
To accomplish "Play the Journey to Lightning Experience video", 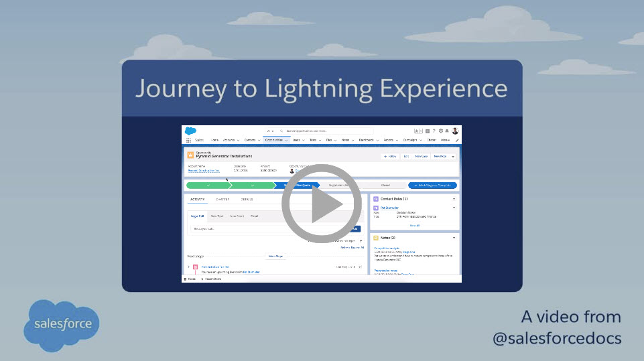I will tap(322, 204).
